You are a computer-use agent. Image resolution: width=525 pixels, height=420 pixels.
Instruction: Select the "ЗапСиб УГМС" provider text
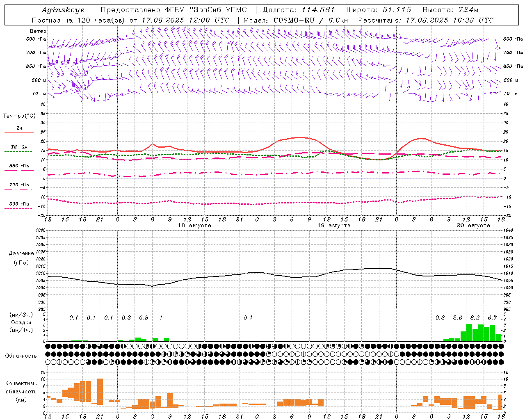220,10
